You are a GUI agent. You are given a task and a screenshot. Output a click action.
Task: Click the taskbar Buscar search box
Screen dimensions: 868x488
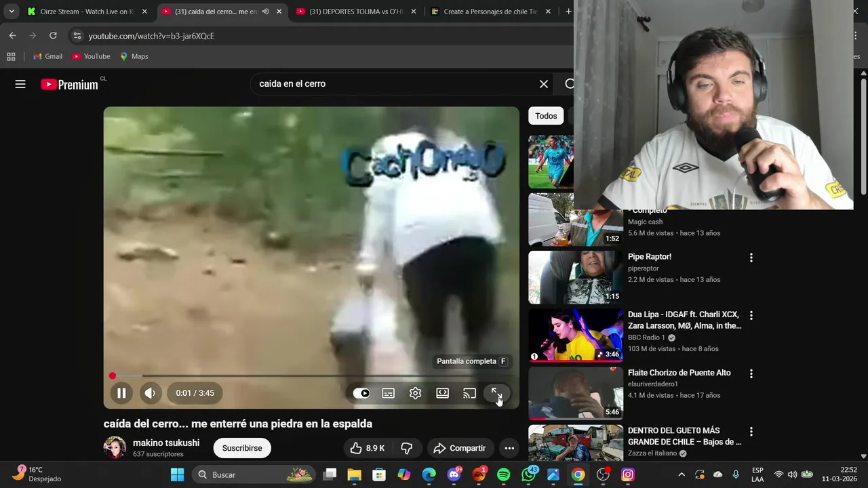tap(253, 475)
